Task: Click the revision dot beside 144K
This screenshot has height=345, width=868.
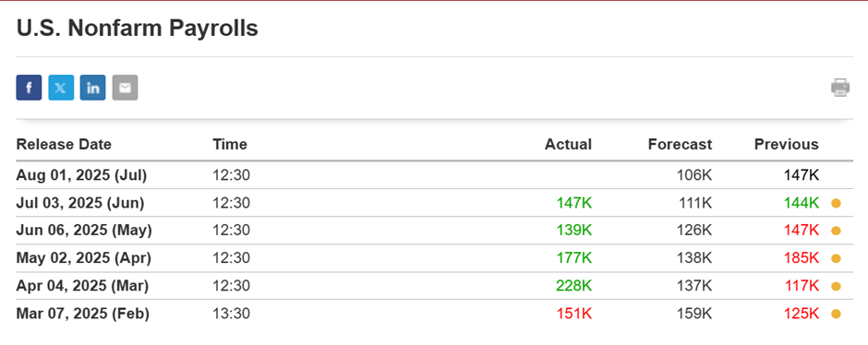Action: pos(836,204)
